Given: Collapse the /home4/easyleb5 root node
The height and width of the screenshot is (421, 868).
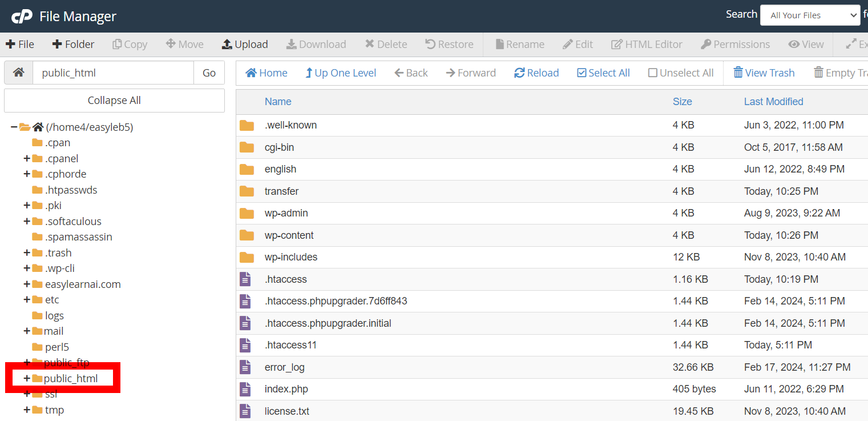Looking at the screenshot, I should (14, 127).
